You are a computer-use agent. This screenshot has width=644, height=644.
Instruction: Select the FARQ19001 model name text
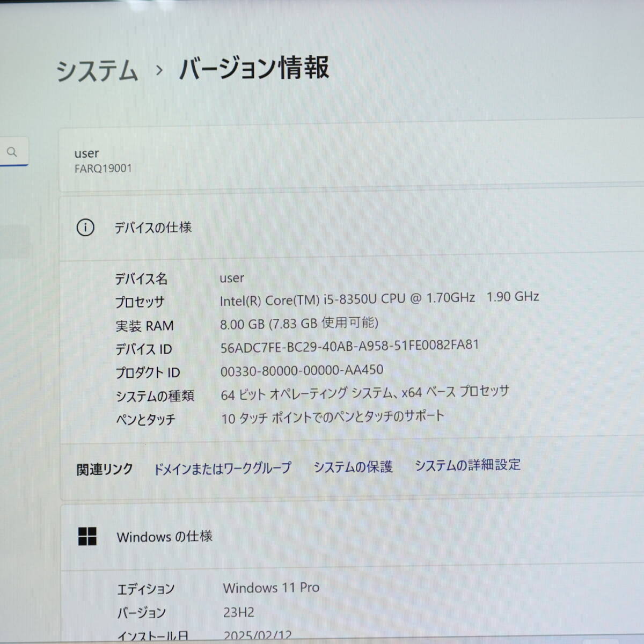pos(103,169)
